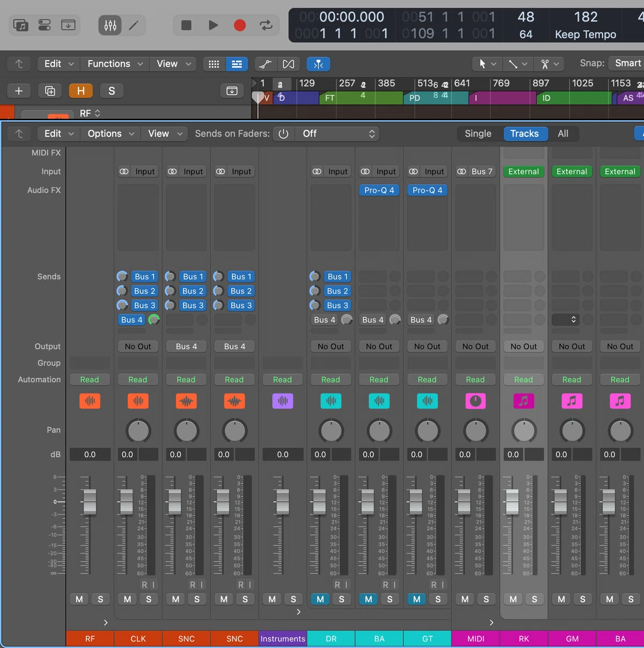Click the Pro-Q 4 plugin on the BA strip
Image resolution: width=644 pixels, height=648 pixels.
coord(379,190)
